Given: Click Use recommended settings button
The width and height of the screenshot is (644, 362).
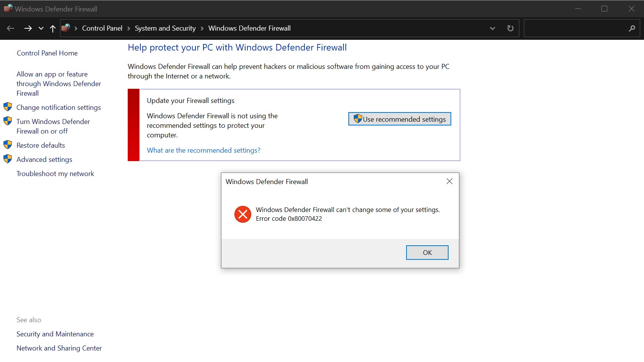Looking at the screenshot, I should coord(400,119).
